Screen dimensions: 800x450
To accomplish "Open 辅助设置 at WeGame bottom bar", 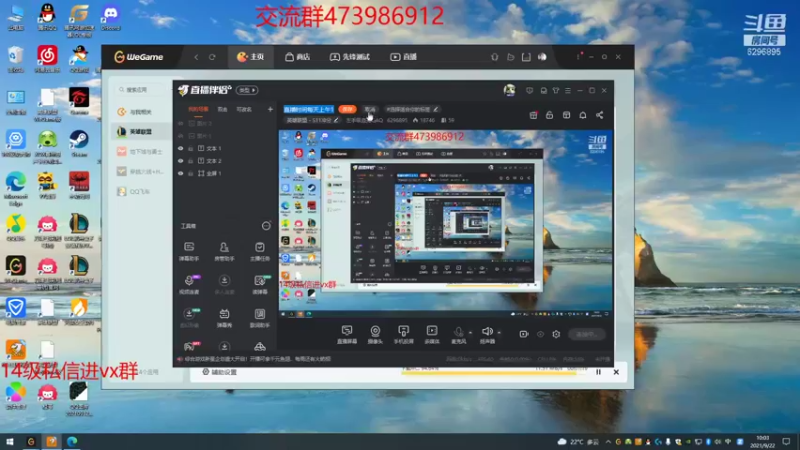I will click(220, 372).
